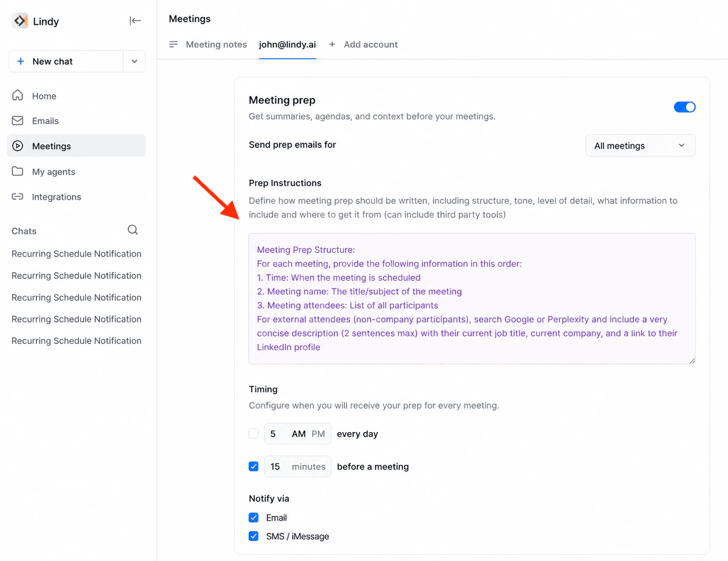Click the 15 minutes input field
Image resolution: width=728 pixels, height=561 pixels.
point(298,467)
